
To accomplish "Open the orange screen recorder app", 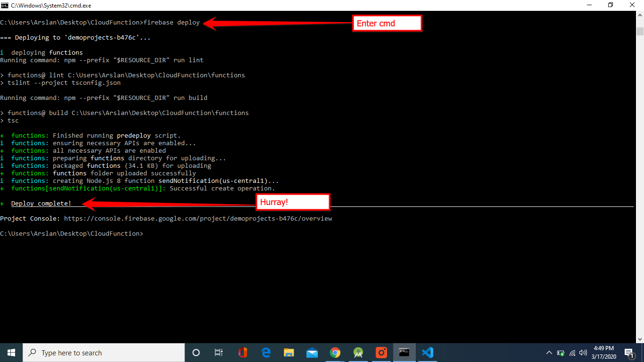I will coord(381,353).
